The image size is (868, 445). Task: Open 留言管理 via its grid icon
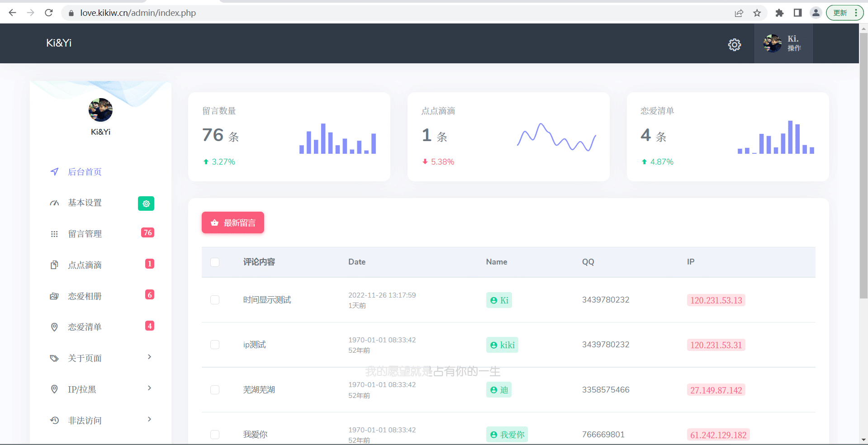[54, 233]
